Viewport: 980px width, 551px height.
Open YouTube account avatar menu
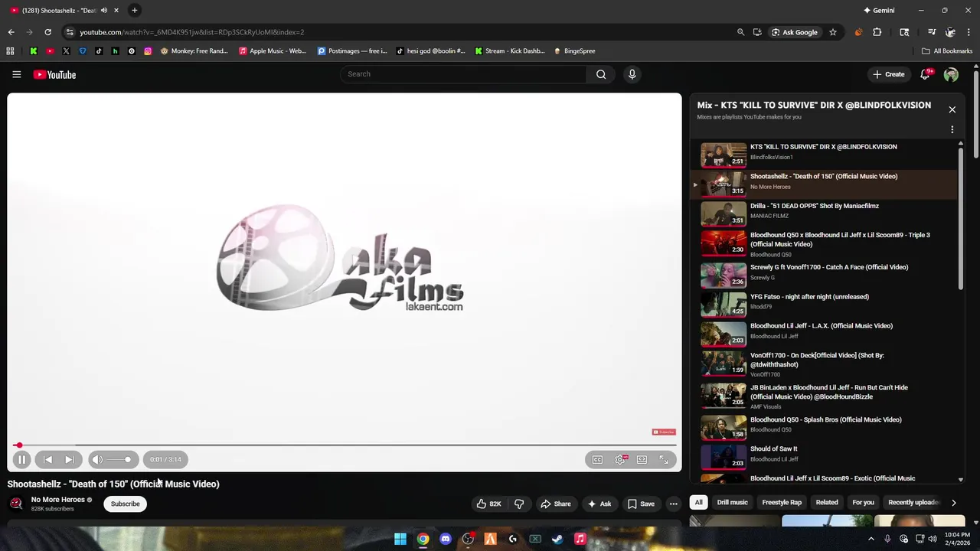point(951,74)
